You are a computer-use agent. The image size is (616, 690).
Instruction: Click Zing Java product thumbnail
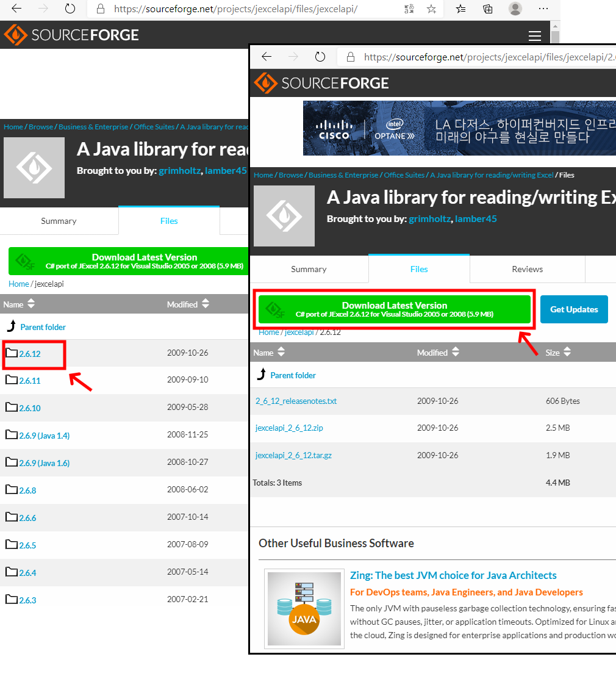[304, 609]
